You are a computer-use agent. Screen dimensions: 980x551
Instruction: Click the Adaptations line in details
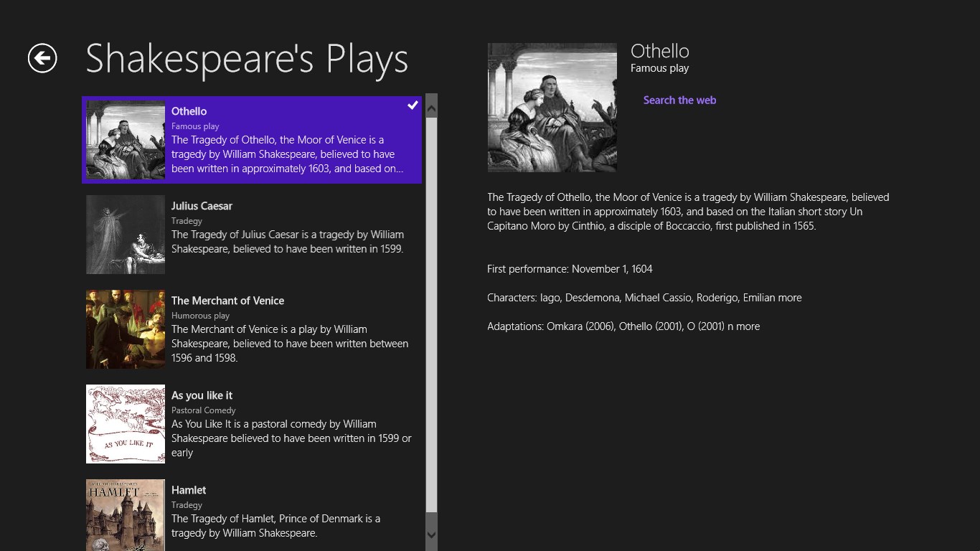coord(623,326)
